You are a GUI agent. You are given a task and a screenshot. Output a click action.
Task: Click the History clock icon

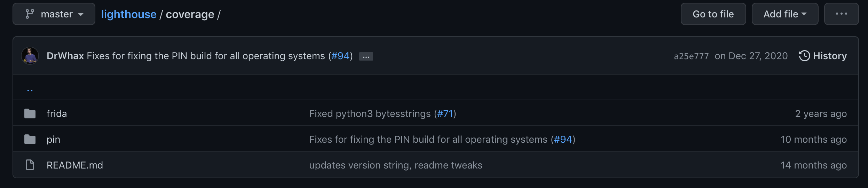pyautogui.click(x=804, y=56)
